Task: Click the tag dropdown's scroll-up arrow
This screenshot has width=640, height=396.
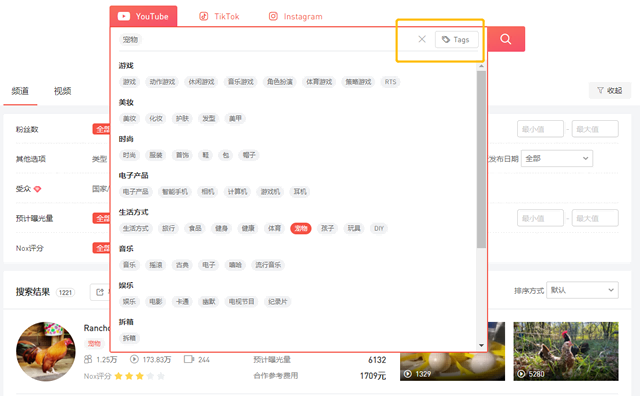Action: click(481, 66)
